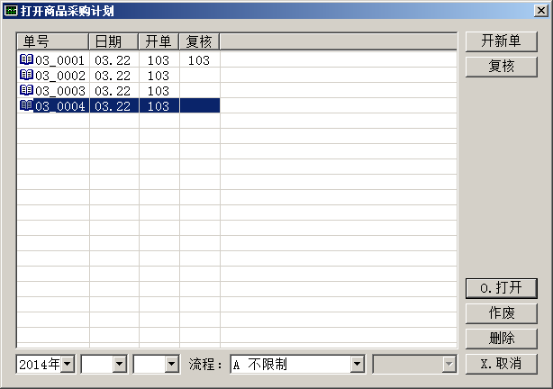Select the book icon for order 03_0001

26,60
